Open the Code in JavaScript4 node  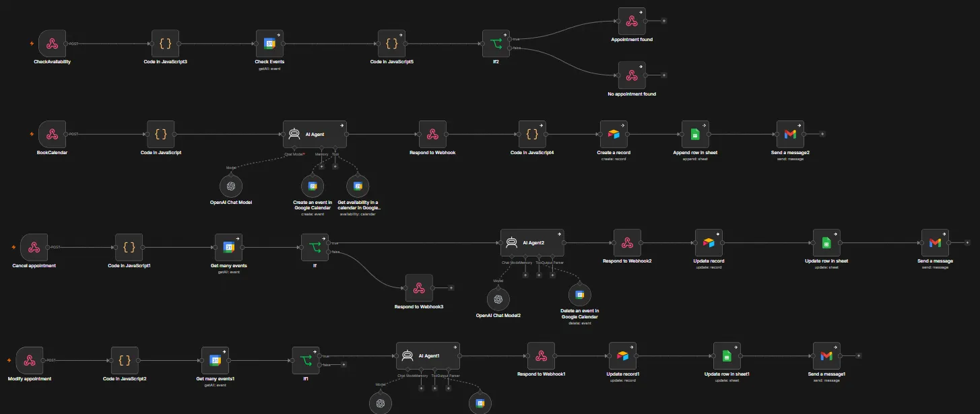[x=532, y=135]
